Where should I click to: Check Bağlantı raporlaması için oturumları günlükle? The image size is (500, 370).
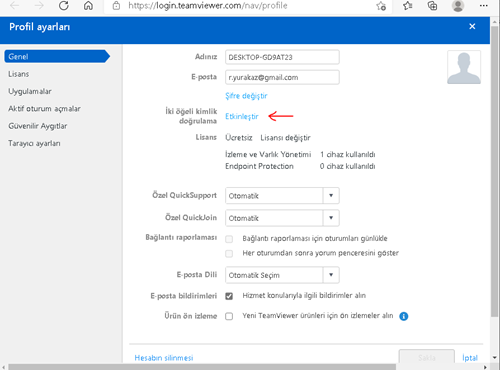[x=229, y=239]
